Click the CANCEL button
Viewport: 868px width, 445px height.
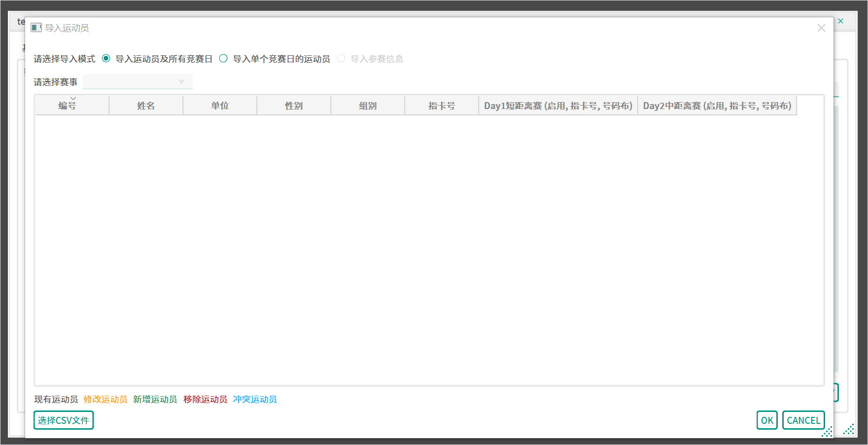click(803, 420)
